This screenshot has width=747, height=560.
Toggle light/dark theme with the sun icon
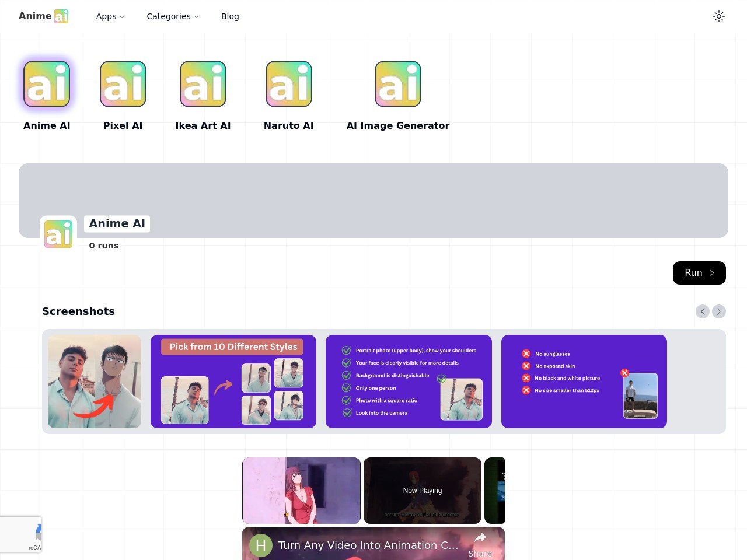pyautogui.click(x=718, y=16)
